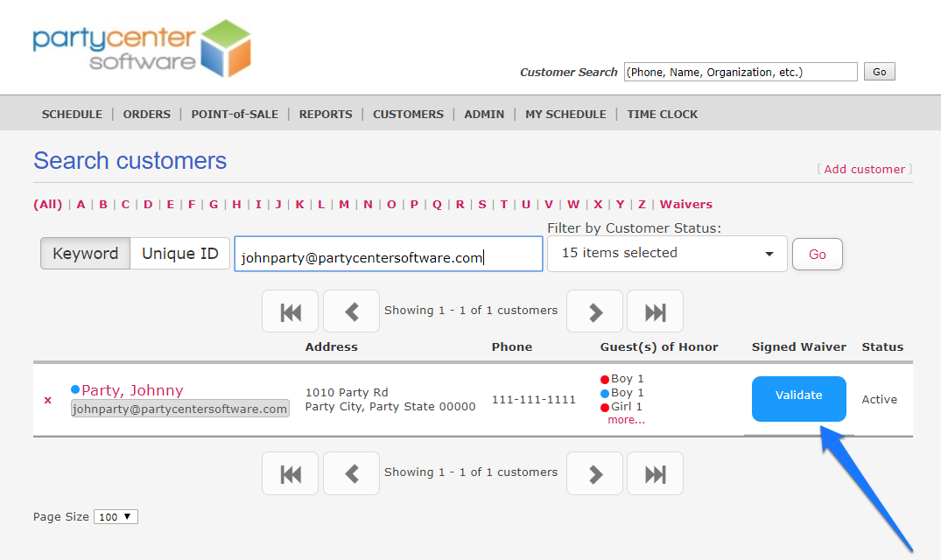Click the address 1010 Party Rd
Screen dimensions: 941x560
347,392
